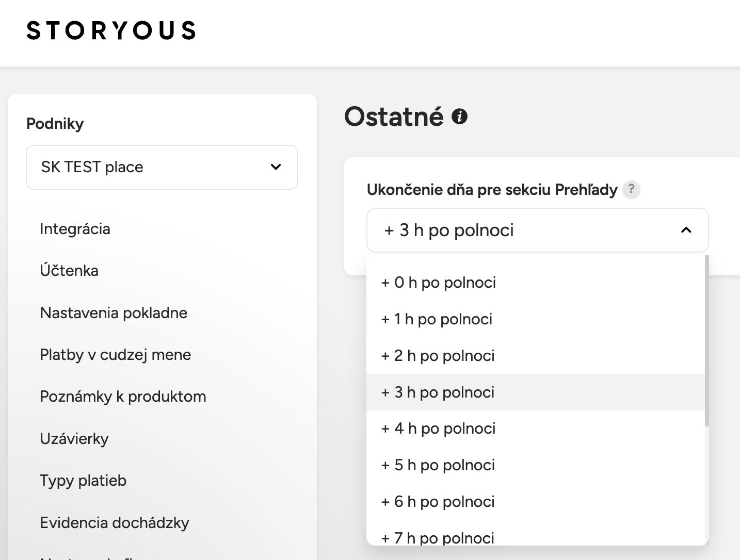The image size is (740, 560).
Task: Open Poznámky k produktom section
Action: [x=123, y=397]
